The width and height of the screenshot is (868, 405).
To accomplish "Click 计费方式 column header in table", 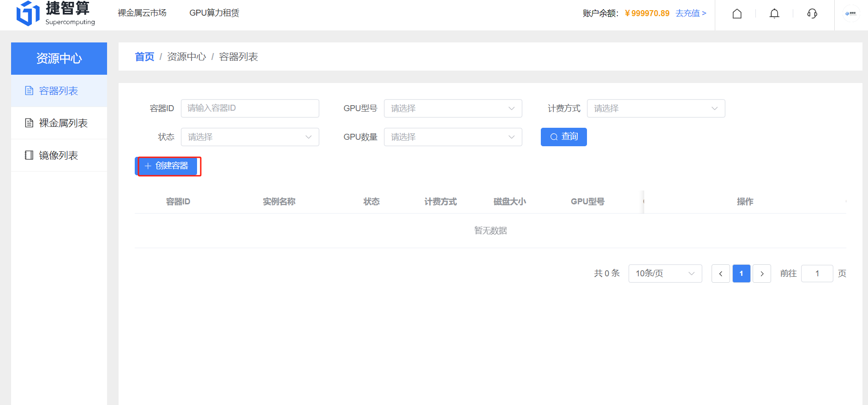I will (441, 202).
